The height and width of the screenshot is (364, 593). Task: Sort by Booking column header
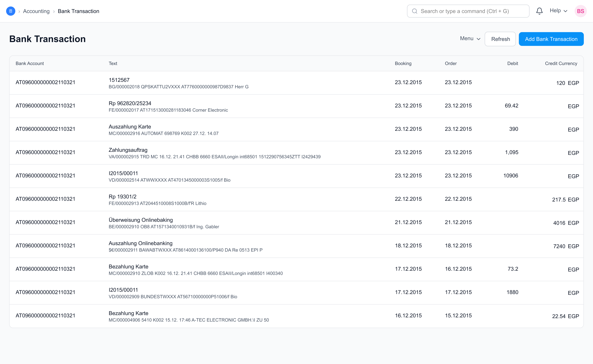tap(403, 63)
